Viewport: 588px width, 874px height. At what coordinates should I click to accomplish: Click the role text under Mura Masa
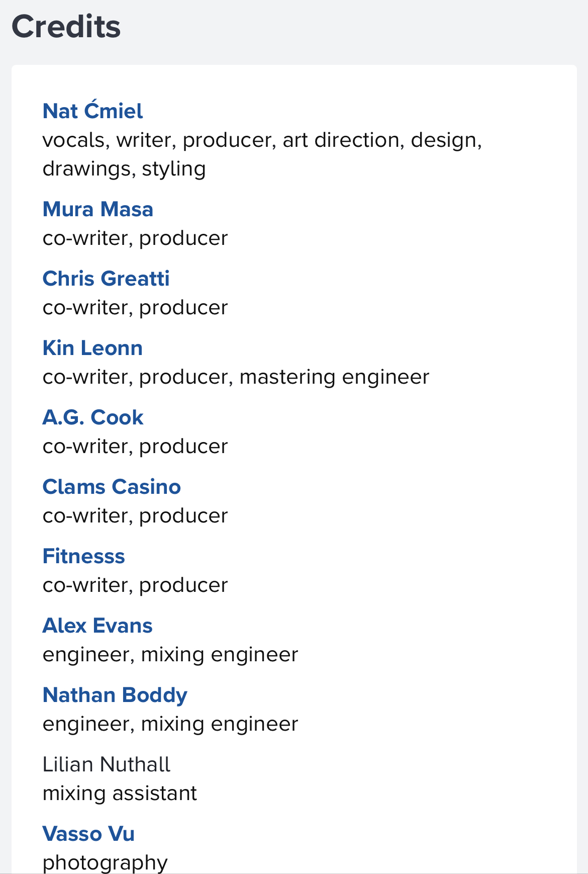[135, 238]
